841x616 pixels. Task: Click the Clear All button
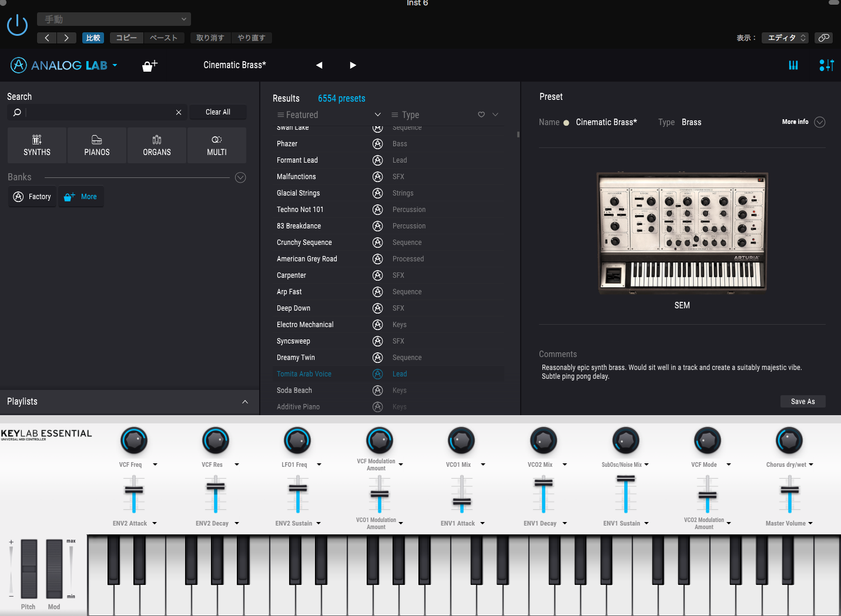pyautogui.click(x=217, y=112)
